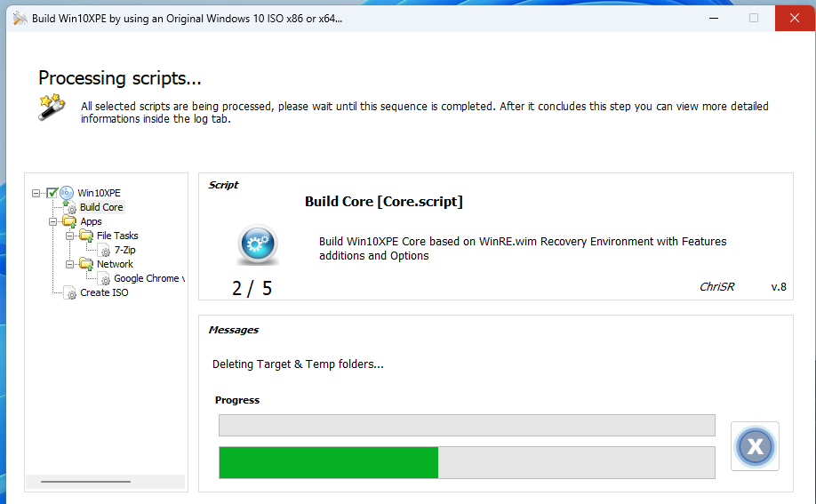This screenshot has width=816, height=504.
Task: Collapse the Network folder node
Action: pyautogui.click(x=69, y=265)
